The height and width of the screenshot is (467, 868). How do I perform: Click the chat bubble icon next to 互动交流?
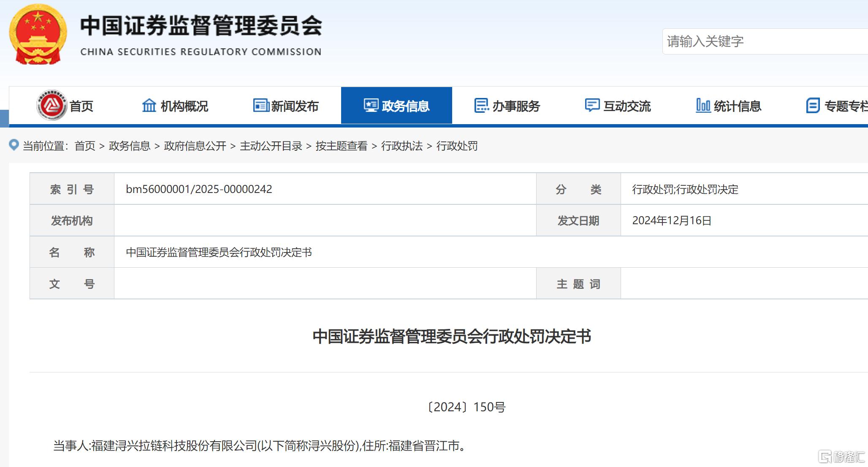[592, 105]
